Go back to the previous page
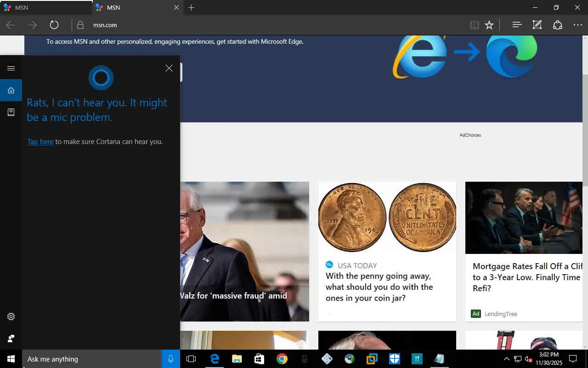 click(x=10, y=25)
